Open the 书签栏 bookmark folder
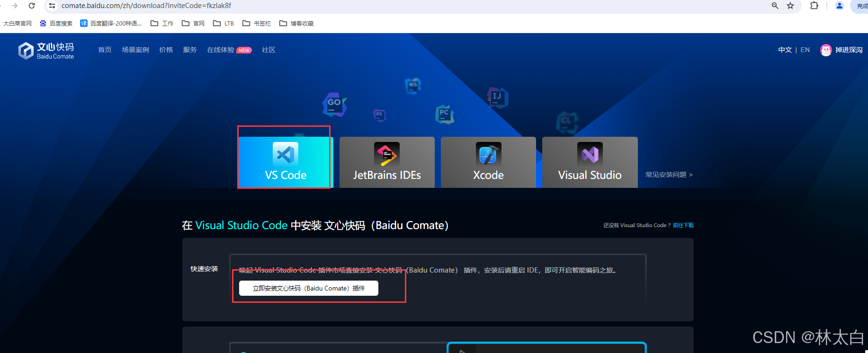The image size is (868, 353). click(257, 23)
